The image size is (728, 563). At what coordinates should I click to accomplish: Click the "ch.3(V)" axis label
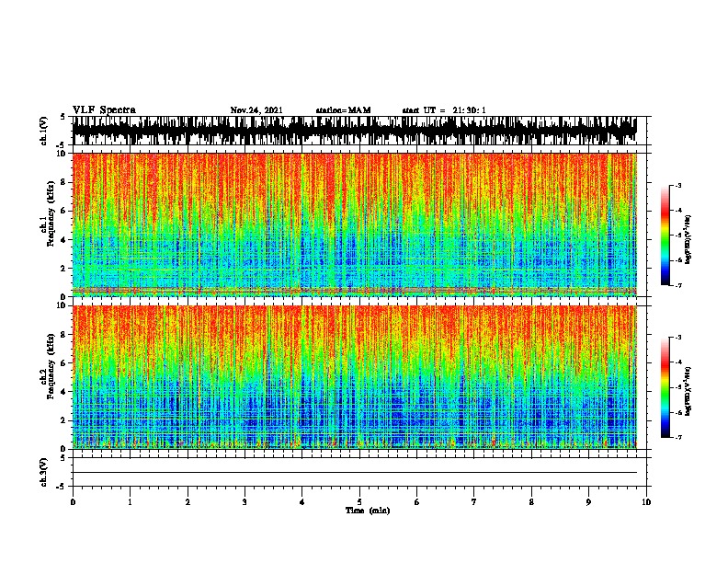click(x=43, y=472)
